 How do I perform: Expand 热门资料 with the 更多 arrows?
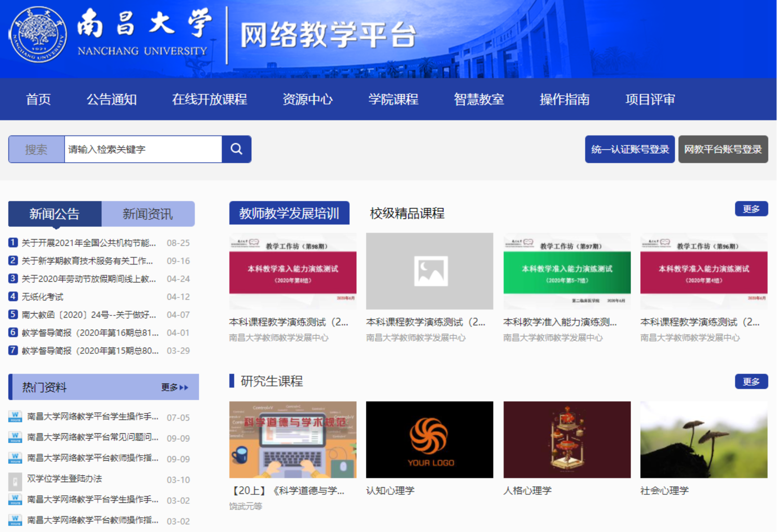(175, 387)
